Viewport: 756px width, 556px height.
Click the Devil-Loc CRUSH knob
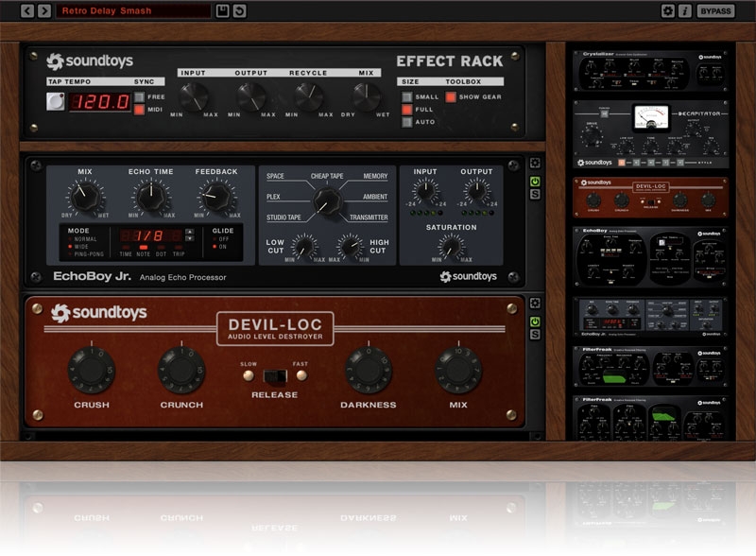click(91, 370)
